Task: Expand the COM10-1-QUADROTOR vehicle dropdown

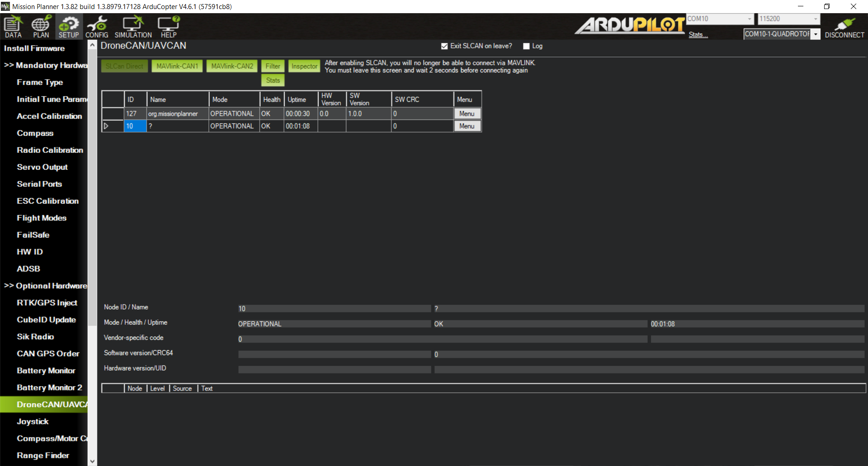Action: [816, 34]
